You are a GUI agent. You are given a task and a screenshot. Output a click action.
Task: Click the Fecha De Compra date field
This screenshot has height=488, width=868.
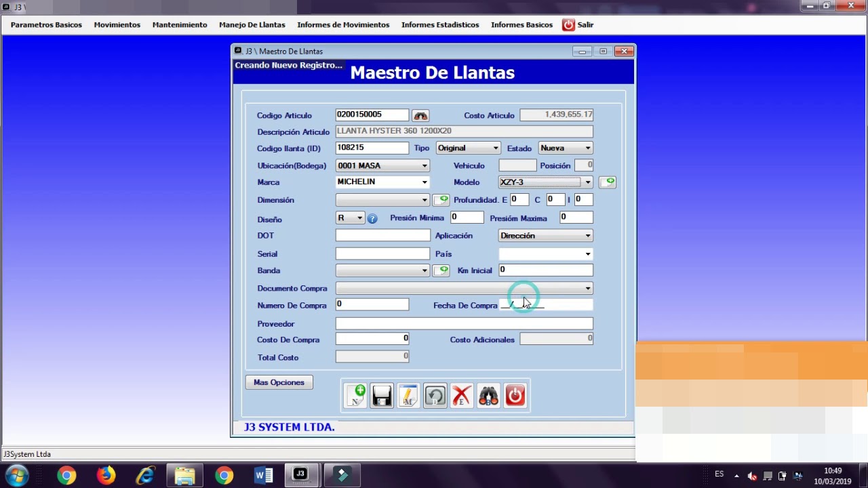pos(546,305)
